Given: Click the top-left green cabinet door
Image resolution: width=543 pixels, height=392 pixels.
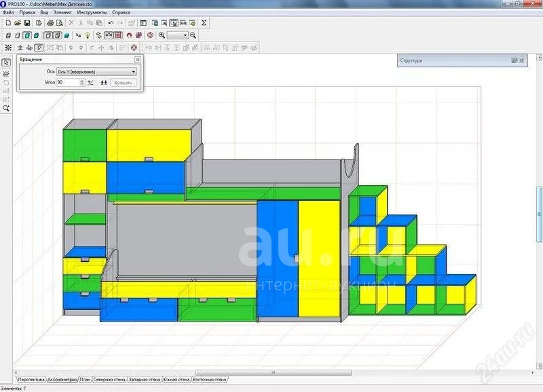Looking at the screenshot, I should pos(84,145).
